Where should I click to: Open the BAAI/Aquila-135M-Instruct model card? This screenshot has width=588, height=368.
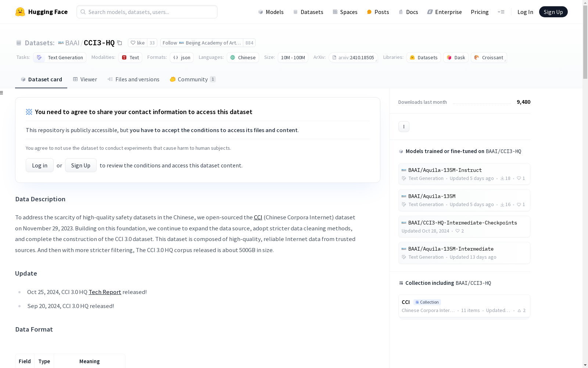464,174
